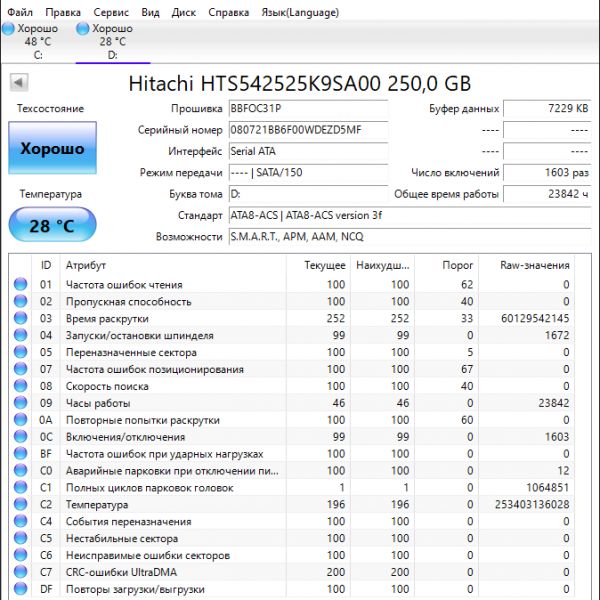Click the ID column header
Image resolution: width=600 pixels, height=600 pixels.
[46, 265]
